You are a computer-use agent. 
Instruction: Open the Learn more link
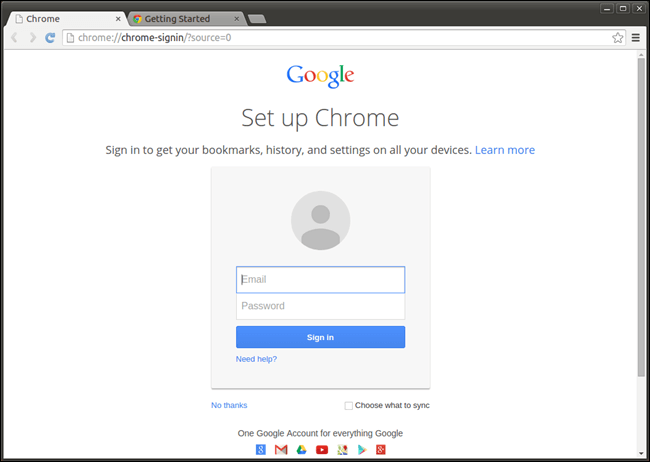pyautogui.click(x=505, y=150)
